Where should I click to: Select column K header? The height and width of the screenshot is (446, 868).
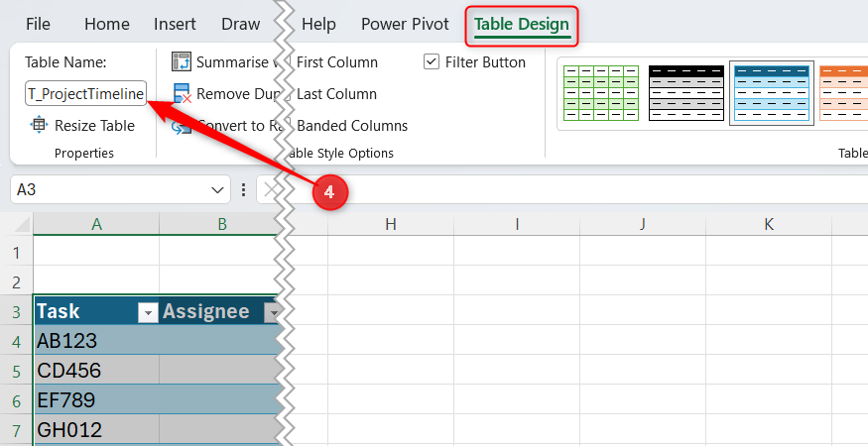point(769,224)
